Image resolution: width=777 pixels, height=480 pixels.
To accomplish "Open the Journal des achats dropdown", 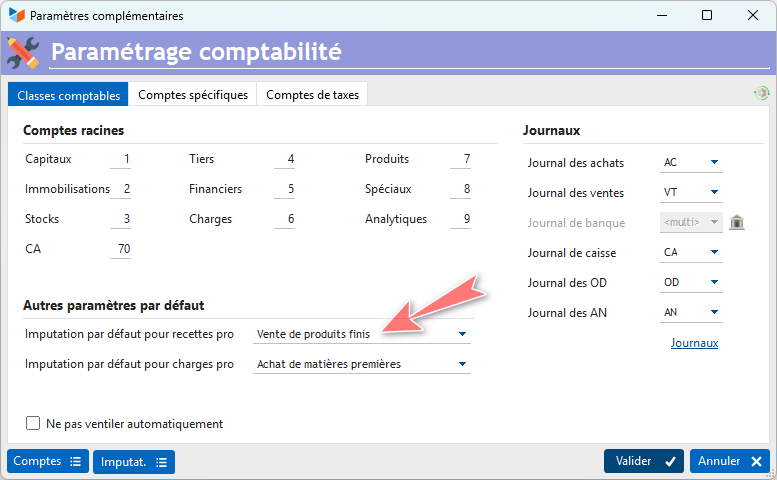I will pyautogui.click(x=691, y=162).
